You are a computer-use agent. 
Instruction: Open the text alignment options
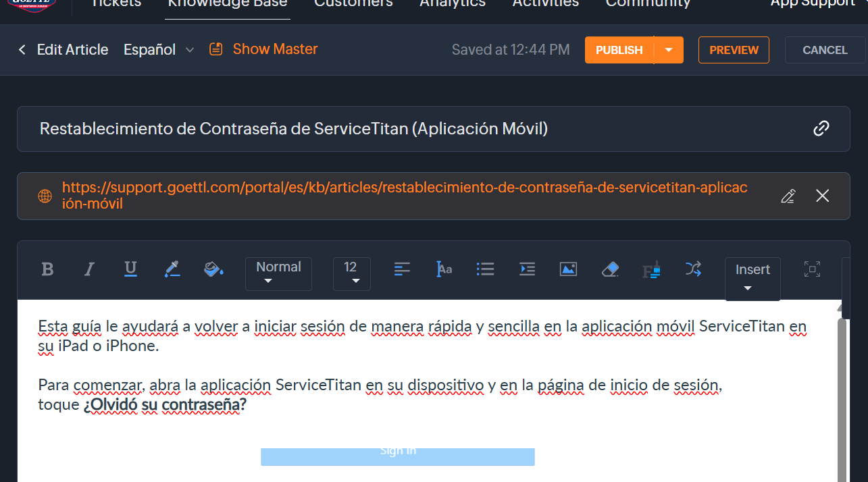(402, 269)
